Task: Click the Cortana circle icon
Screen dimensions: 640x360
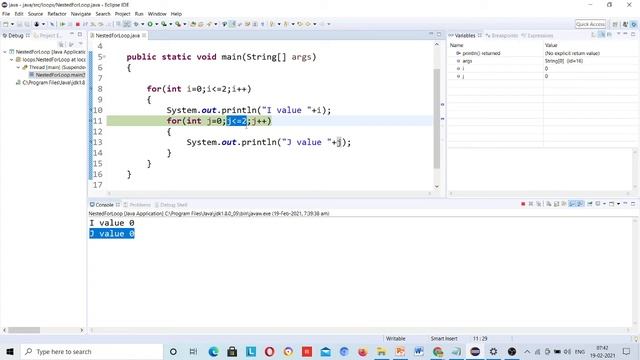Action: tap(173, 351)
